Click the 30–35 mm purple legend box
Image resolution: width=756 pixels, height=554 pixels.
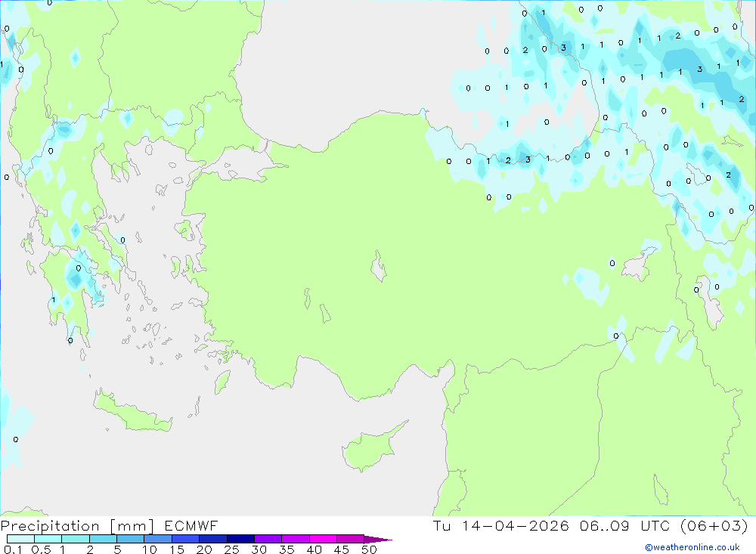[x=268, y=539]
